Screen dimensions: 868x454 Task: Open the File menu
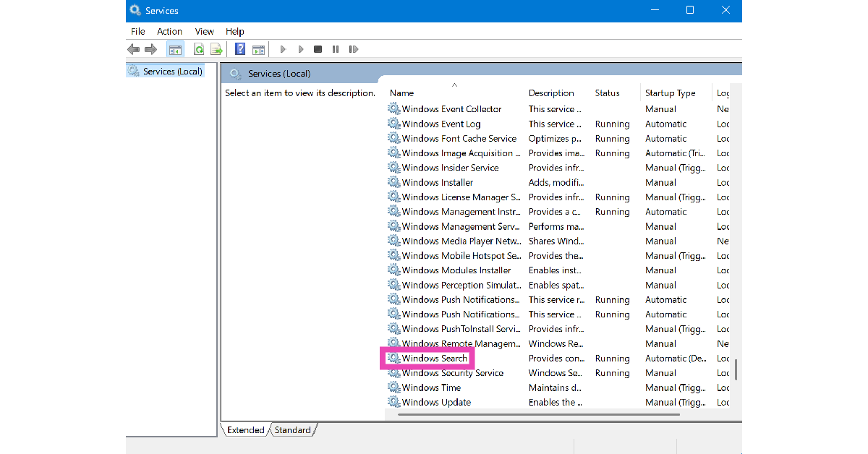coord(137,31)
